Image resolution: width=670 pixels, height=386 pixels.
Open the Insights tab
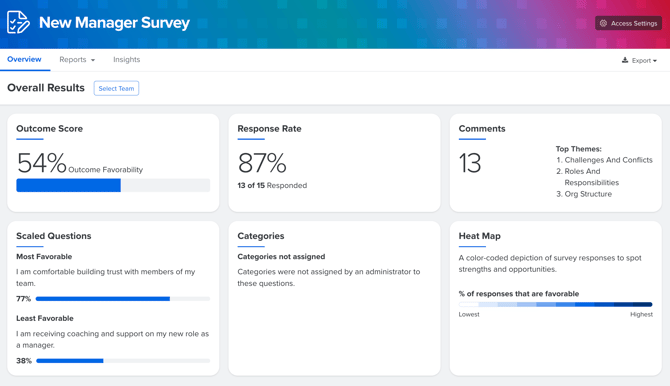click(126, 59)
